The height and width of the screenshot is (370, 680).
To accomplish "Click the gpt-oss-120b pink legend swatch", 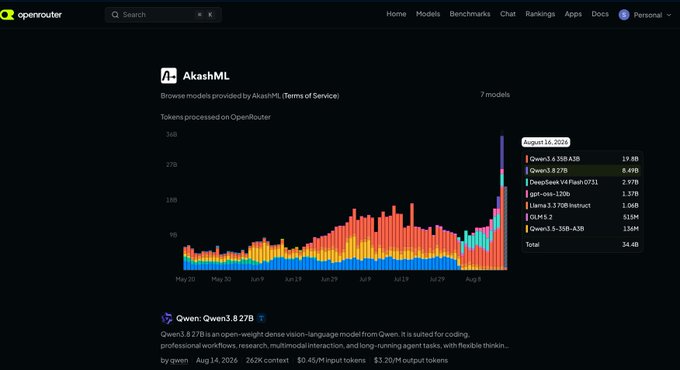I will tap(527, 194).
